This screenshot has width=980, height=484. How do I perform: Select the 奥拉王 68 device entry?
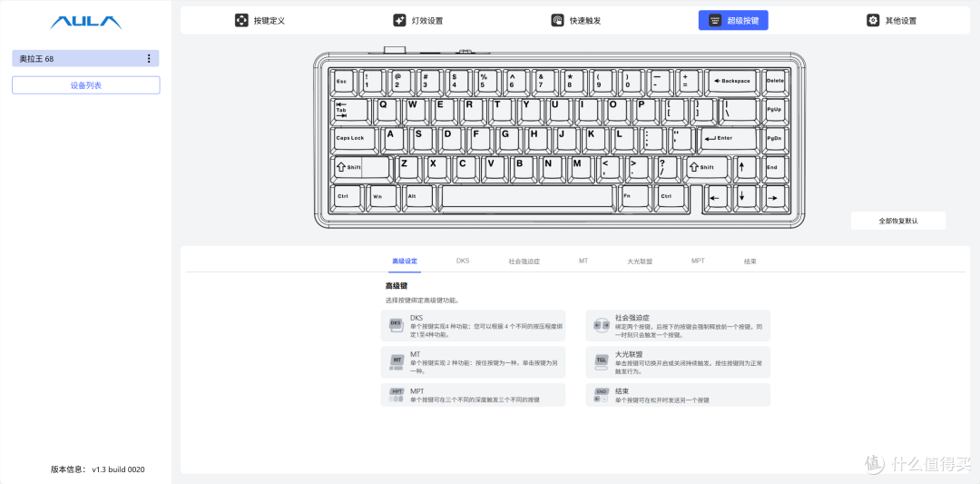tap(85, 59)
